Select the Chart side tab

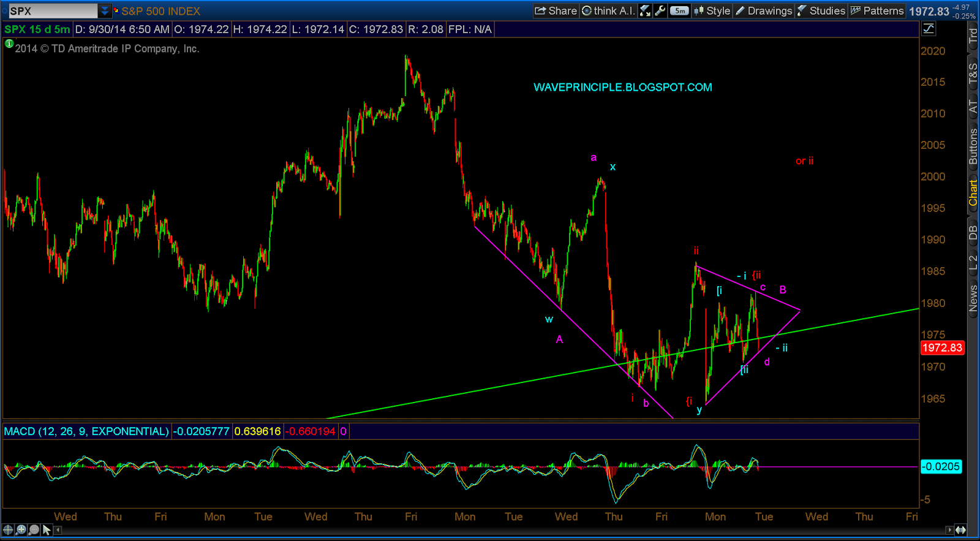(x=973, y=192)
